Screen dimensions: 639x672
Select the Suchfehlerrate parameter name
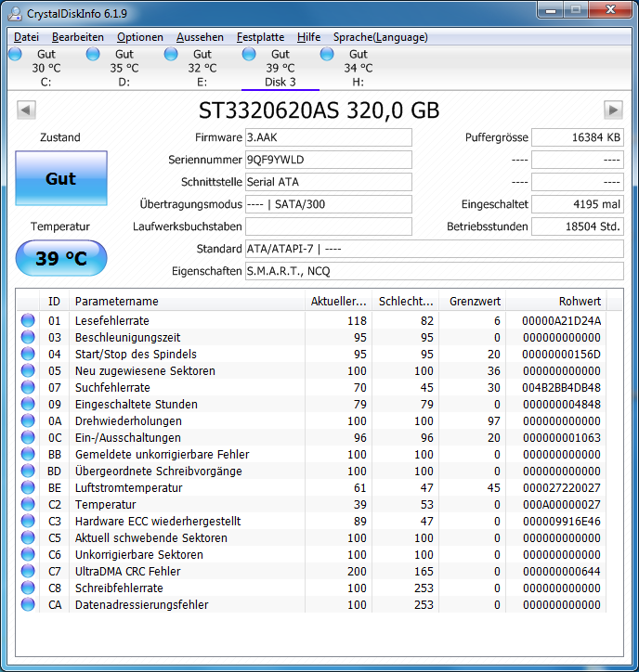(112, 387)
